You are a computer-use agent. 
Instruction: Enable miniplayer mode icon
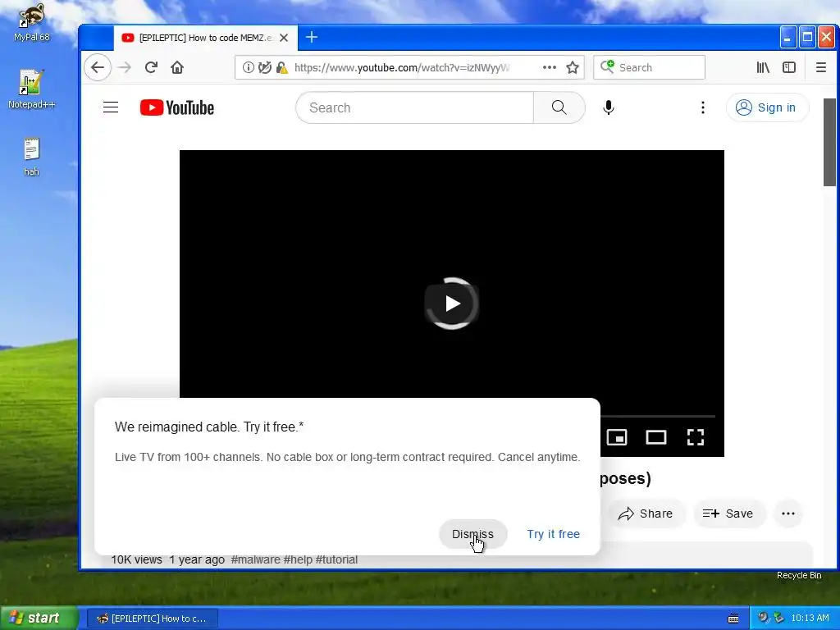617,438
